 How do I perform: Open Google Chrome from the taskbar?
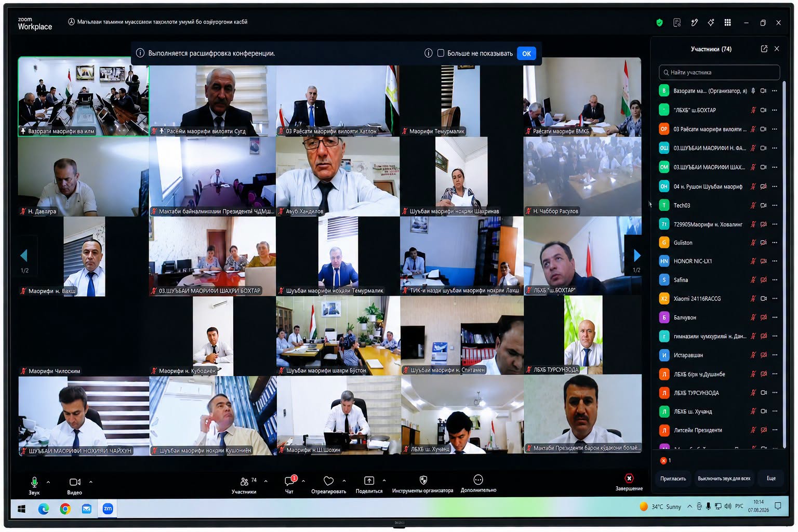65,509
